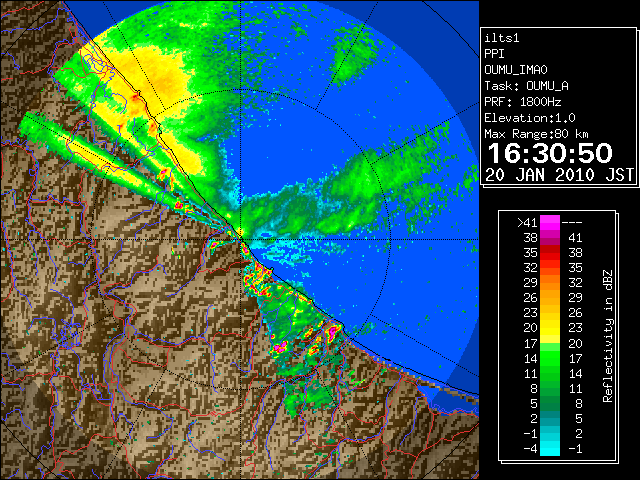The width and height of the screenshot is (640, 480).
Task: Select the red 35–38 dBZ legend swatch
Action: [550, 253]
